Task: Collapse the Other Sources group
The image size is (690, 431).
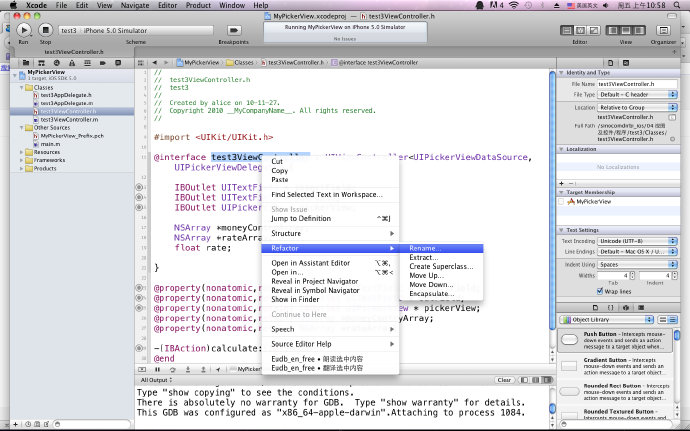Action: (x=22, y=128)
